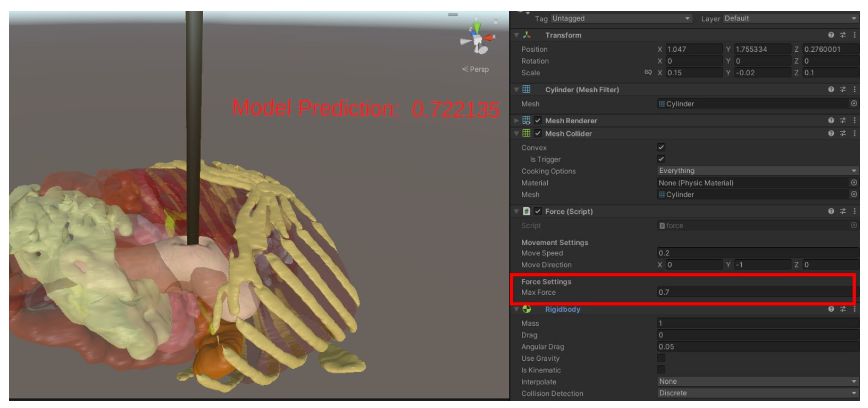Click the Transform component help icon
868x408 pixels.
pyautogui.click(x=831, y=35)
